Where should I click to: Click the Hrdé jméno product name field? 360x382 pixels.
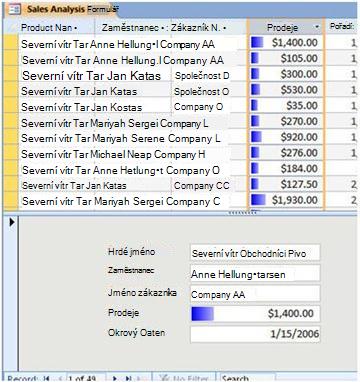255,253
